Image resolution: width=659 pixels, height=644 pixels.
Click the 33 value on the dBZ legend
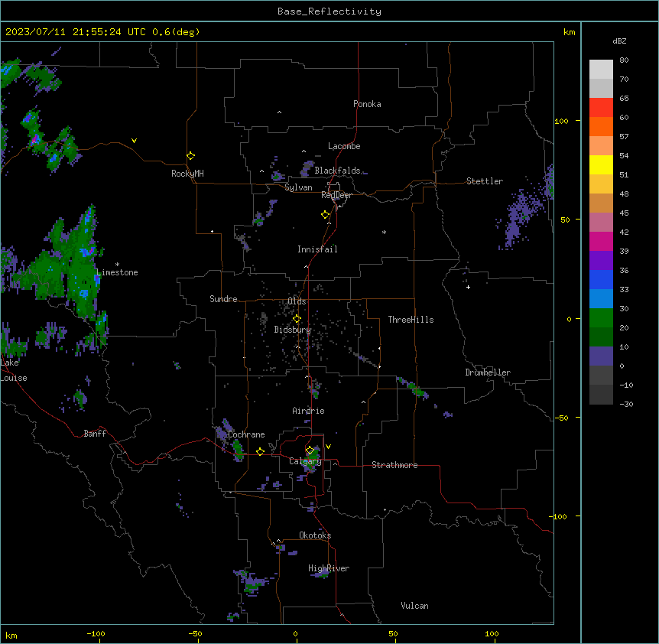[x=624, y=289]
